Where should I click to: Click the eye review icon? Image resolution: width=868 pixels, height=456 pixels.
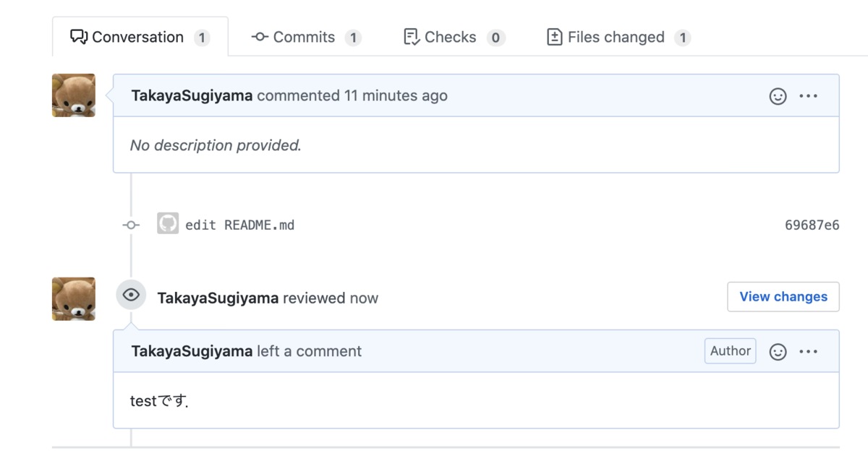pyautogui.click(x=131, y=295)
